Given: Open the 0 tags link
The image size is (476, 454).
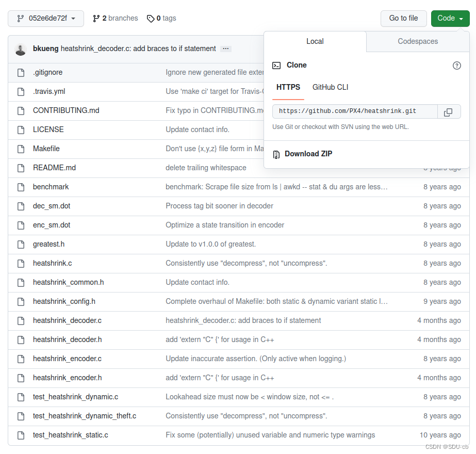Looking at the screenshot, I should 161,18.
